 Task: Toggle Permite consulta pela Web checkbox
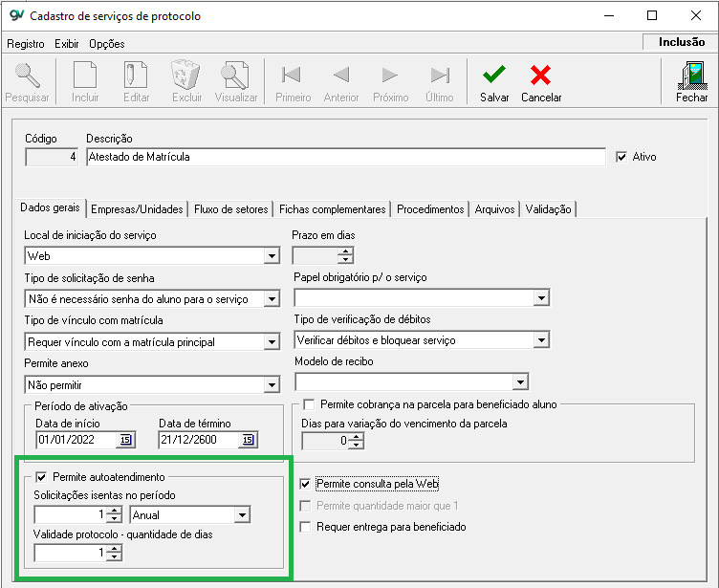click(x=305, y=484)
